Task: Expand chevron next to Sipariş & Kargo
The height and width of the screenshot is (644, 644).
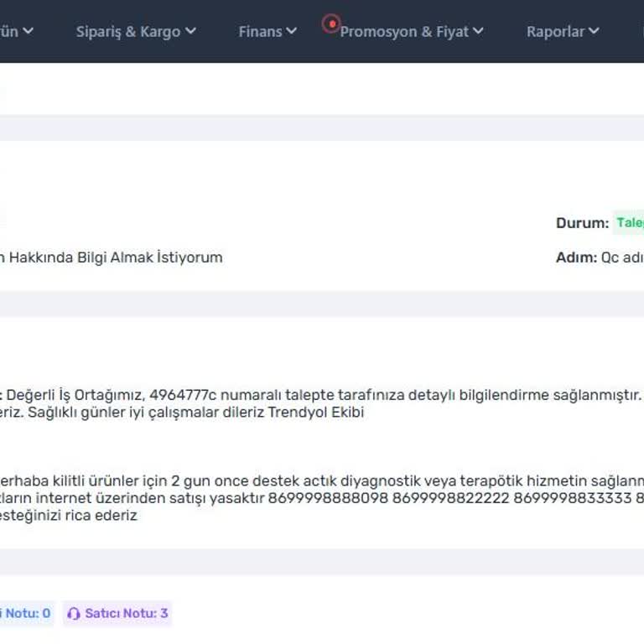Action: (190, 31)
